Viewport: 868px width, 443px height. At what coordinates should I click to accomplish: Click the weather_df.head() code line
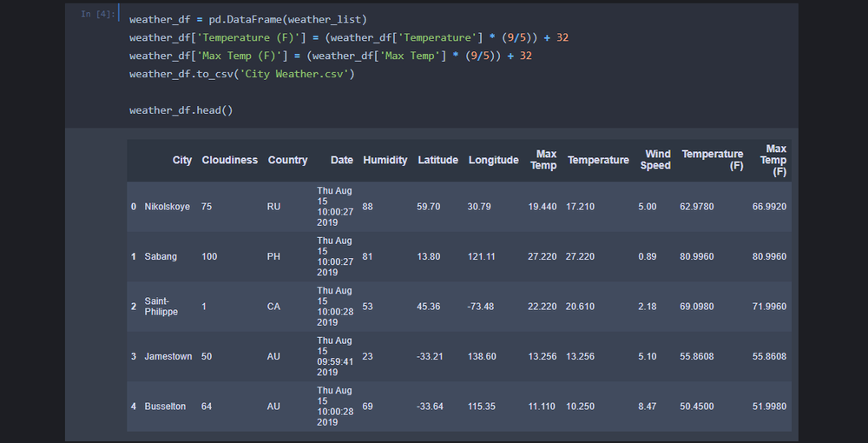click(181, 111)
